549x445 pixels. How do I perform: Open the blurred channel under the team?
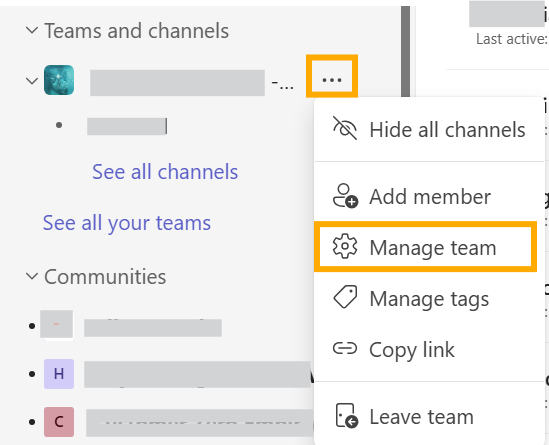point(127,126)
